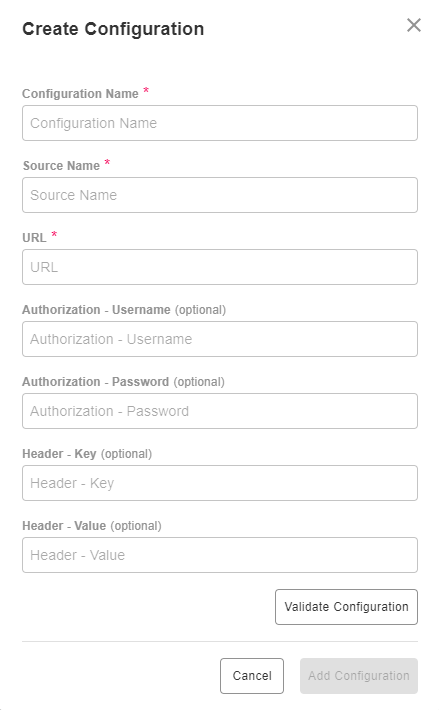Click the Create Configuration dialog title
Image resolution: width=439 pixels, height=710 pixels.
[113, 29]
